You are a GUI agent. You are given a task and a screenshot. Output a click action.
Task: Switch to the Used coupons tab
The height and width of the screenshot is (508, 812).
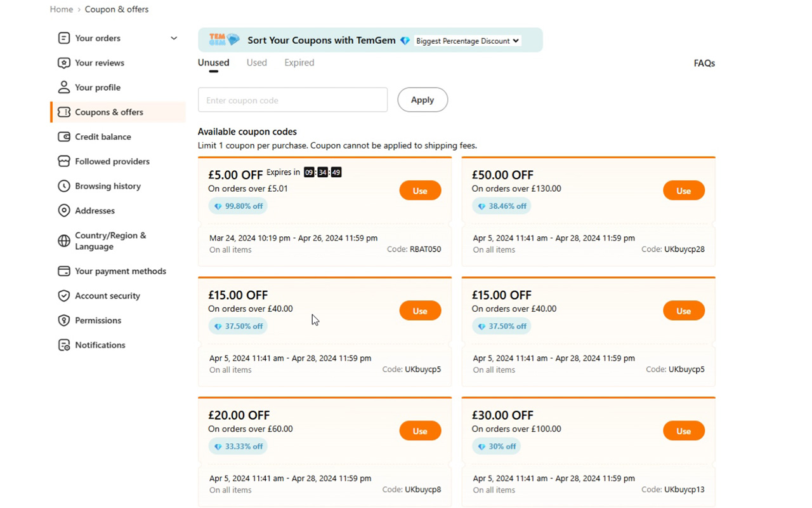(257, 62)
